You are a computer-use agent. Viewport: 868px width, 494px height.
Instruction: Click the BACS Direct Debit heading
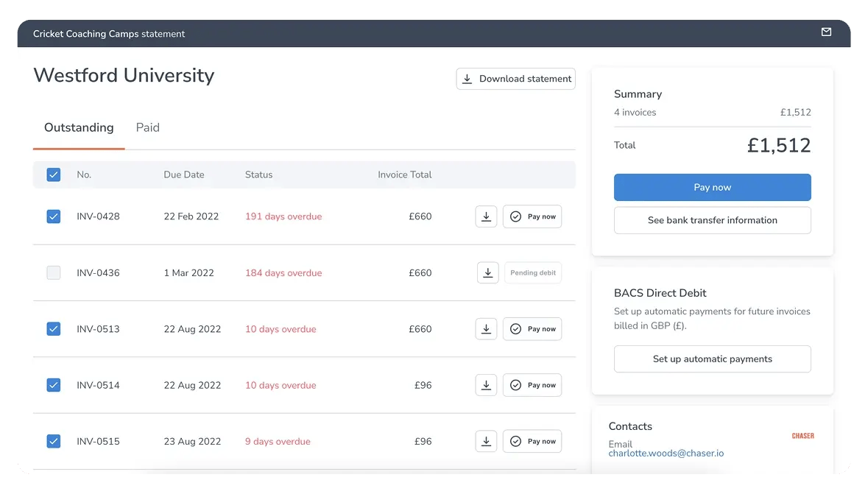(660, 293)
